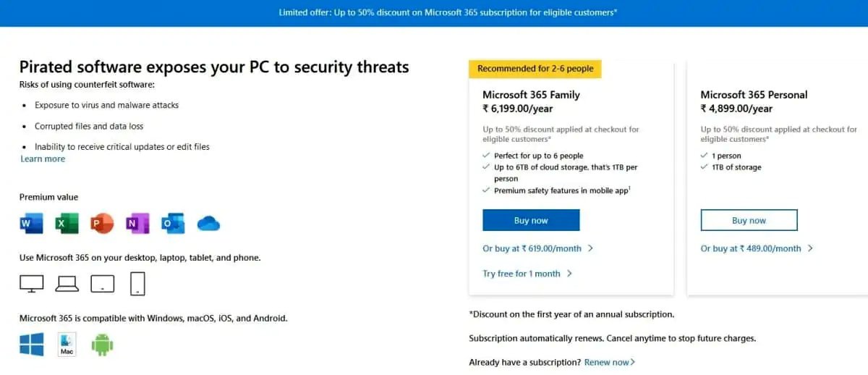Open the Learn more link
The width and height of the screenshot is (868, 375).
43,159
